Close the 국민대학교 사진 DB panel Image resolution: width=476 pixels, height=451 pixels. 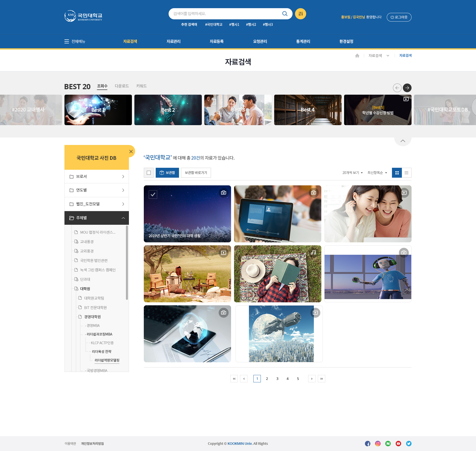pos(131,151)
